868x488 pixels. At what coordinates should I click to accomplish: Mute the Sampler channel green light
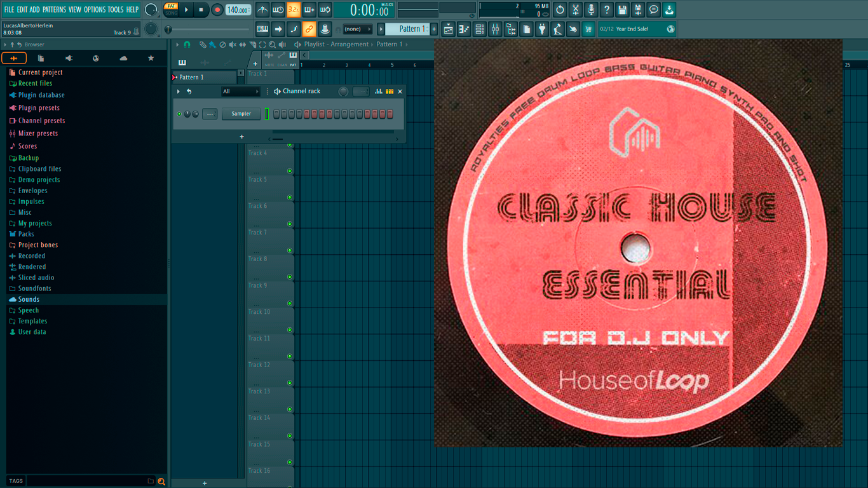(x=179, y=114)
